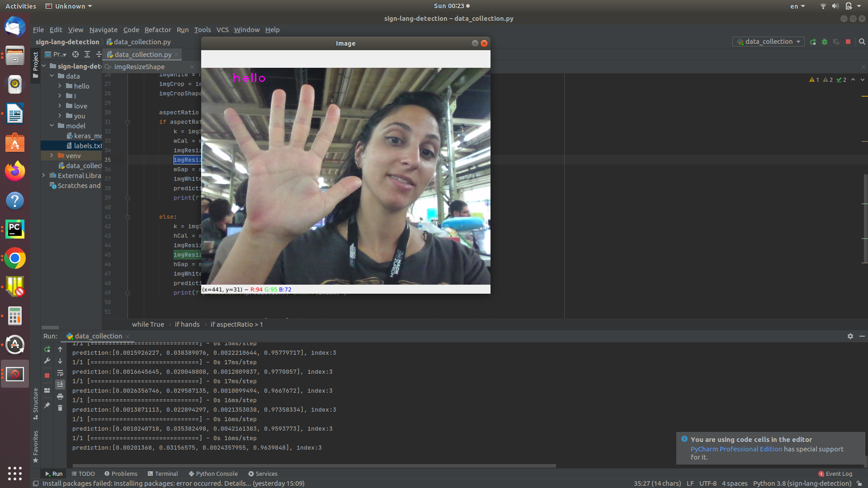Clear console output with trash icon
868x488 pixels.
click(60, 408)
